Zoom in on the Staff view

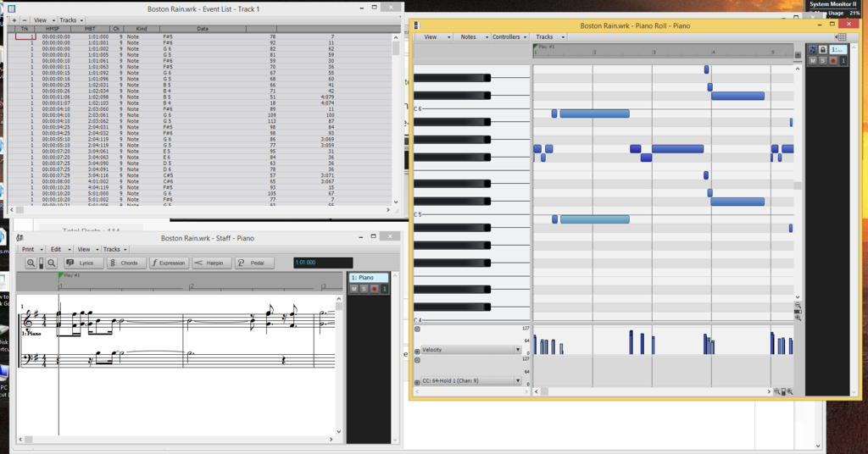31,263
